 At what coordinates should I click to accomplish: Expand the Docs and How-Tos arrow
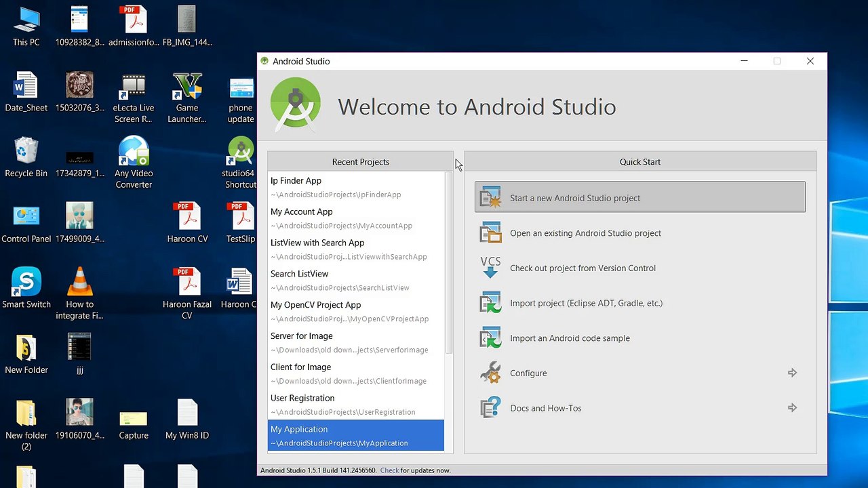792,408
